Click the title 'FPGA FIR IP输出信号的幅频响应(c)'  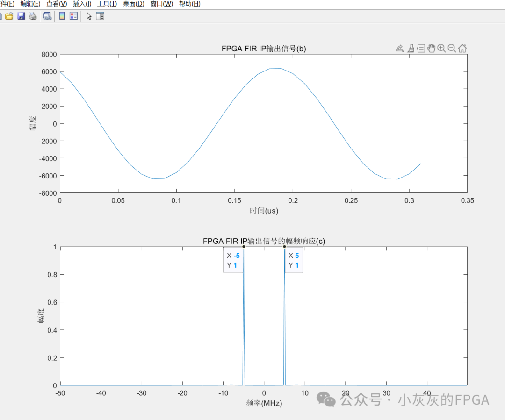point(264,241)
